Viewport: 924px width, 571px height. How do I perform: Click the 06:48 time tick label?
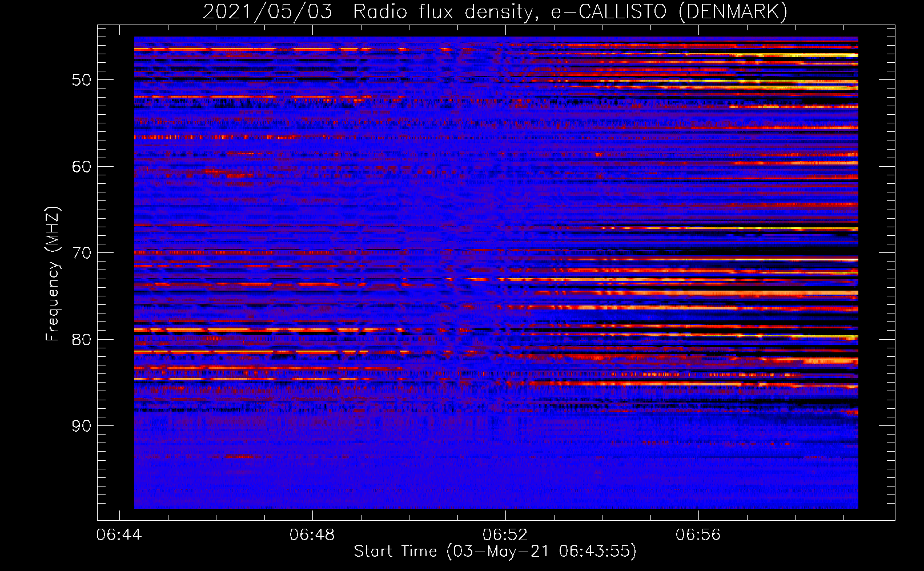click(312, 535)
